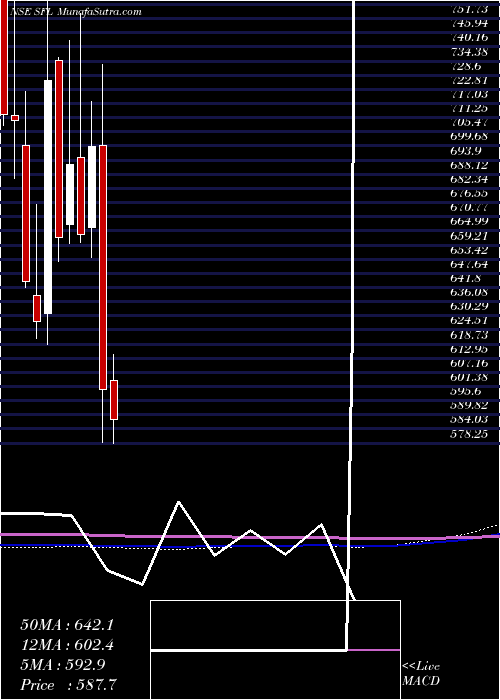The width and height of the screenshot is (500, 700).
Task: Click the <<Live MACD label
Action: click(x=421, y=674)
